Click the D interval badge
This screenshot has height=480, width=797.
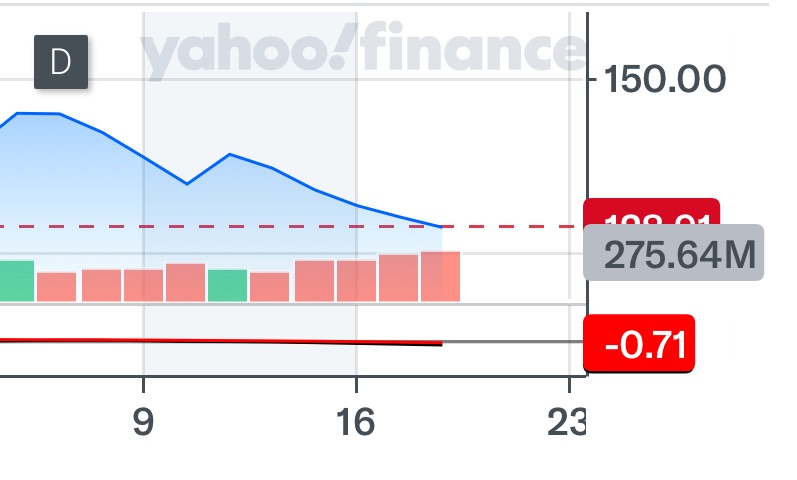point(61,61)
